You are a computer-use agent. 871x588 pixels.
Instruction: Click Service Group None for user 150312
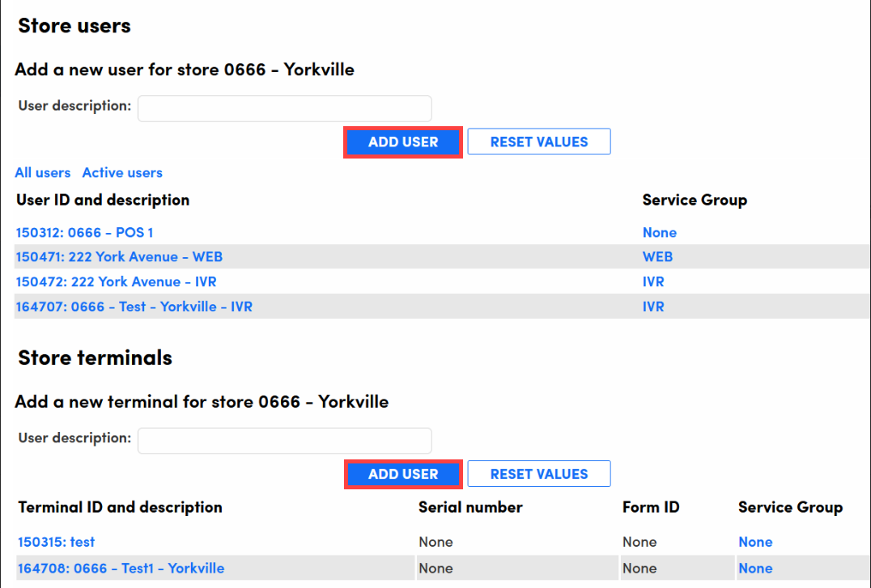click(659, 232)
